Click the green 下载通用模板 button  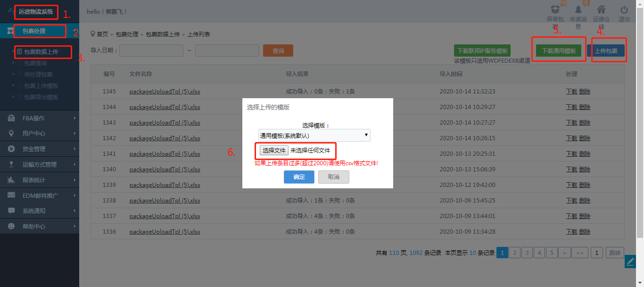[559, 51]
